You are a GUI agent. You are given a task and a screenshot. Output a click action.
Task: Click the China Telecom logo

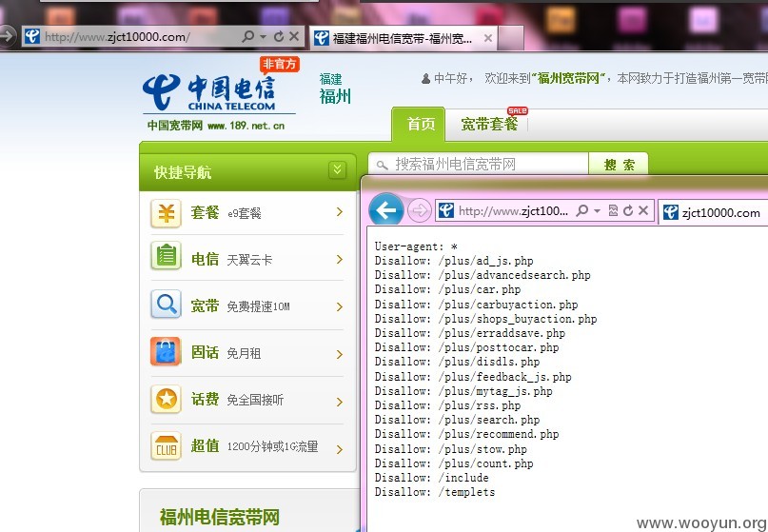[x=209, y=92]
